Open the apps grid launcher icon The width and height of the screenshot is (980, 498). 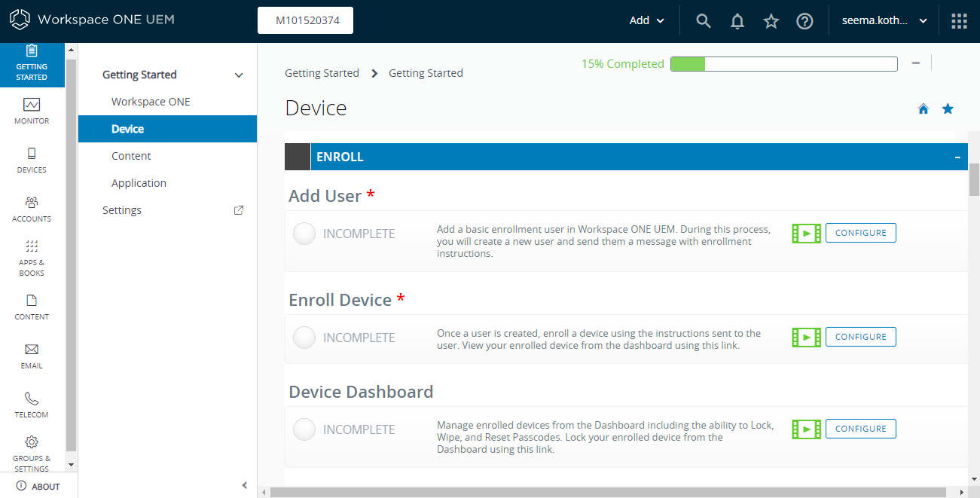(x=959, y=21)
